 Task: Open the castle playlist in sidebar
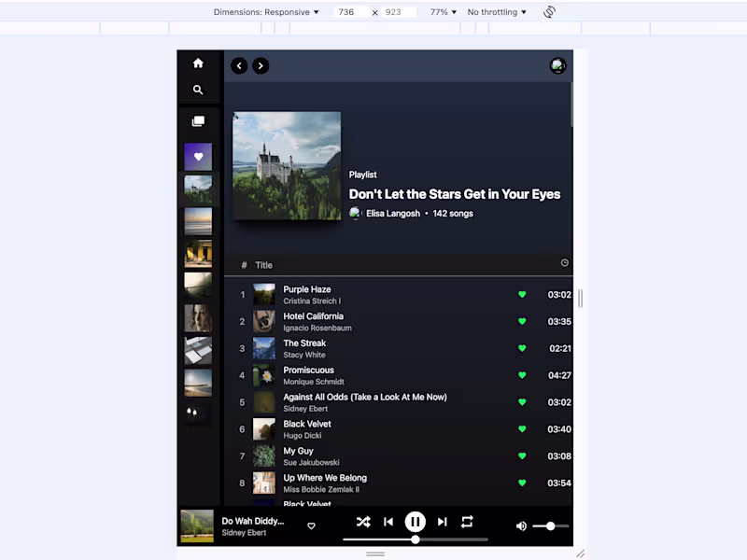[x=198, y=189]
